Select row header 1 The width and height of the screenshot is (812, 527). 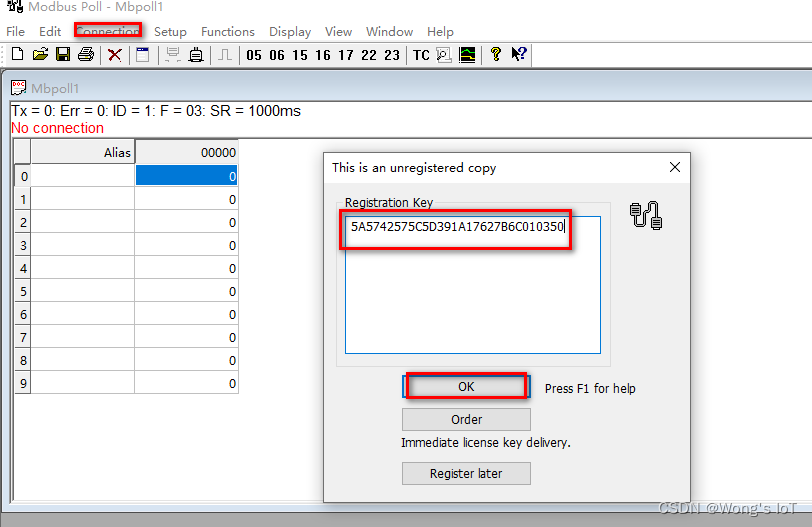(23, 199)
